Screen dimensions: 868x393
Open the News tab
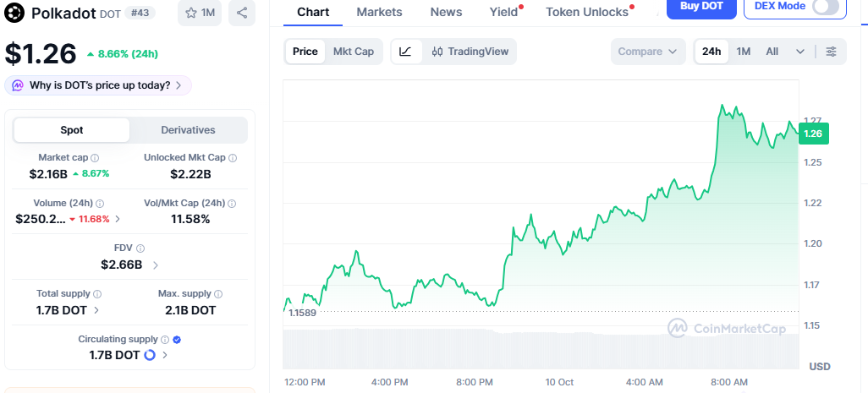coord(446,12)
